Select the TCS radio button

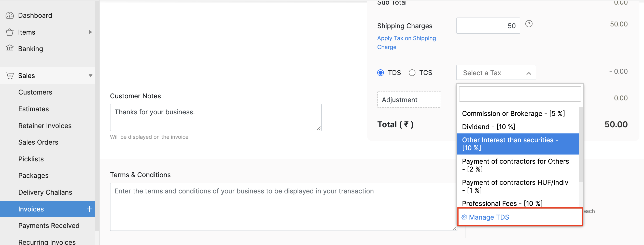pos(412,73)
